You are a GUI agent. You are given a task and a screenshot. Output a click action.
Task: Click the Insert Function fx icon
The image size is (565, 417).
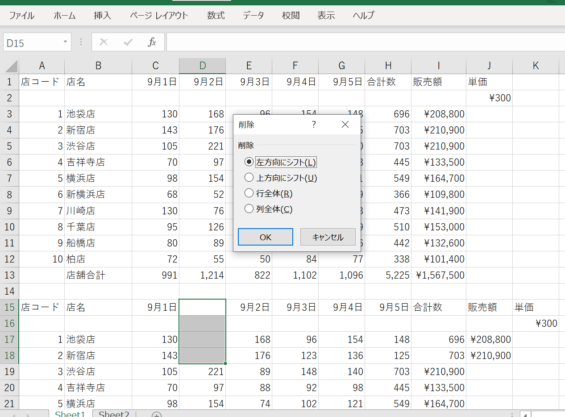[152, 43]
